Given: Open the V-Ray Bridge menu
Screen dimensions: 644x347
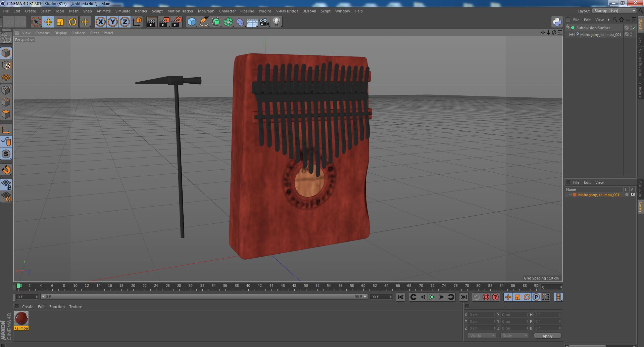Looking at the screenshot, I should tap(287, 11).
